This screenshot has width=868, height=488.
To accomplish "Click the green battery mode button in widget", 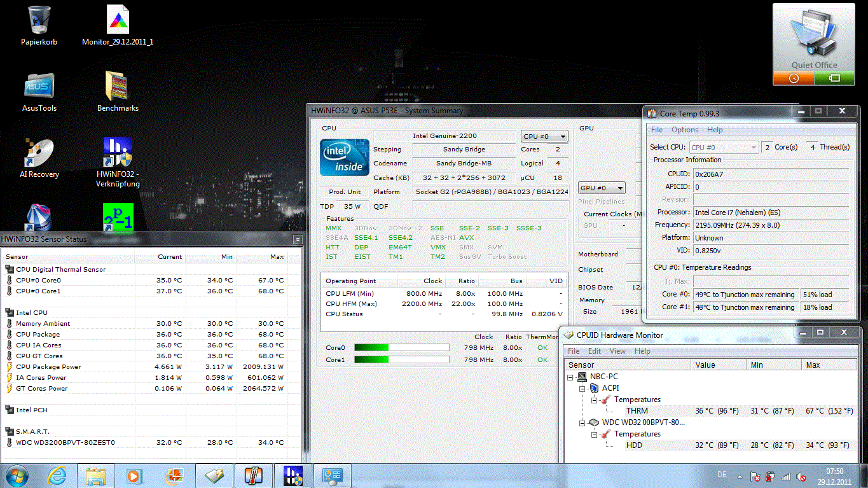I will coord(834,78).
